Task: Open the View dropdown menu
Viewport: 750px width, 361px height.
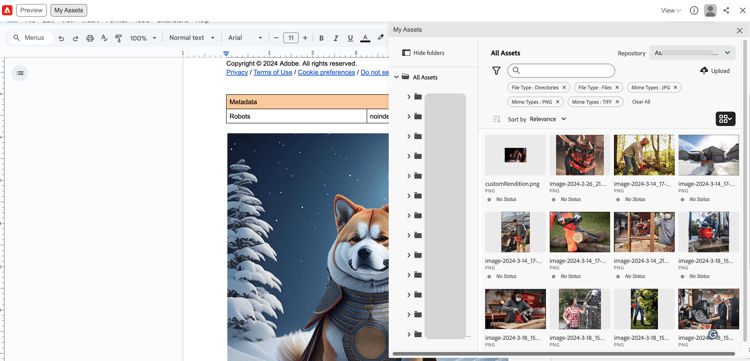Action: point(671,11)
